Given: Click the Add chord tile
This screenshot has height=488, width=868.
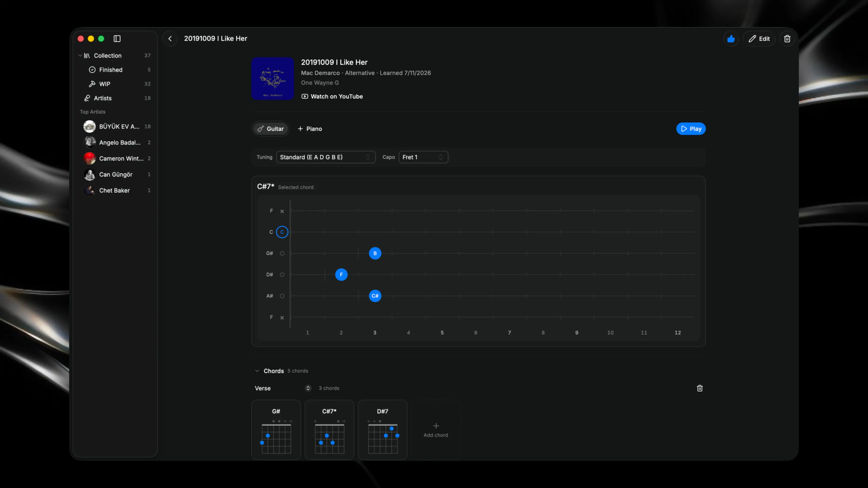Looking at the screenshot, I should point(436,430).
